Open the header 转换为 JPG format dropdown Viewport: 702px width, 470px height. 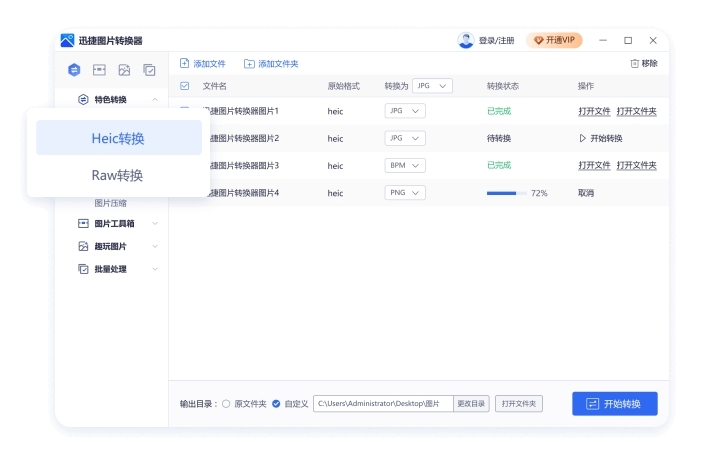click(432, 86)
